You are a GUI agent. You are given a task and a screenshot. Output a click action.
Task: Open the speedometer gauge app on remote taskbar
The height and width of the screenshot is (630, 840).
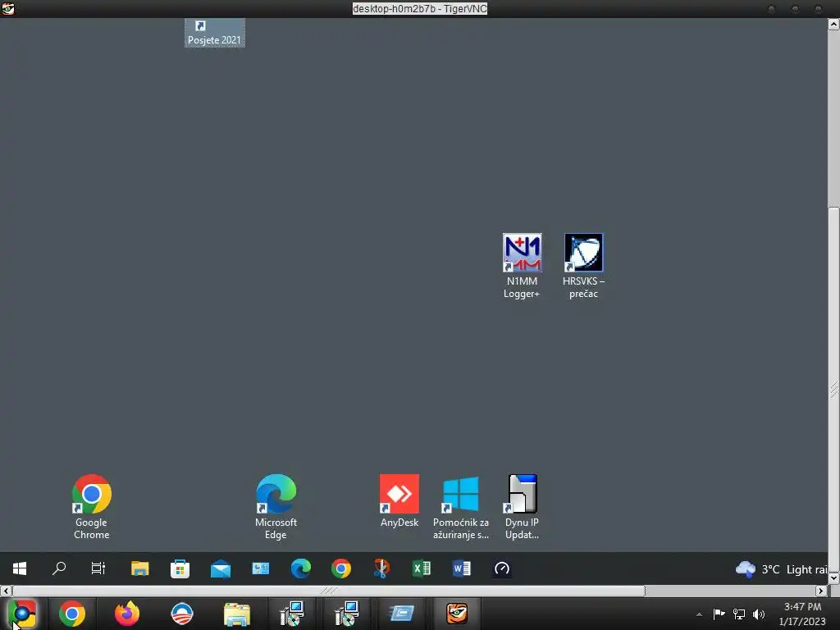tap(502, 568)
